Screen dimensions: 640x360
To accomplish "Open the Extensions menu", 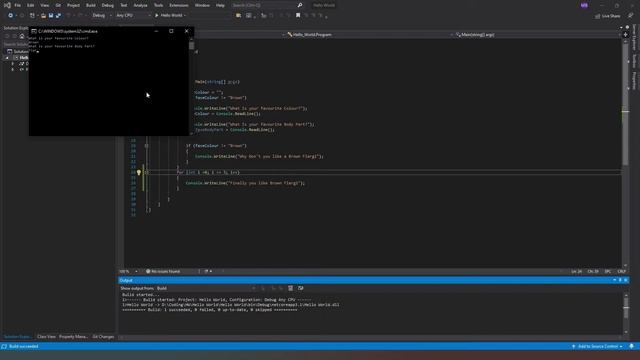I will [179, 5].
